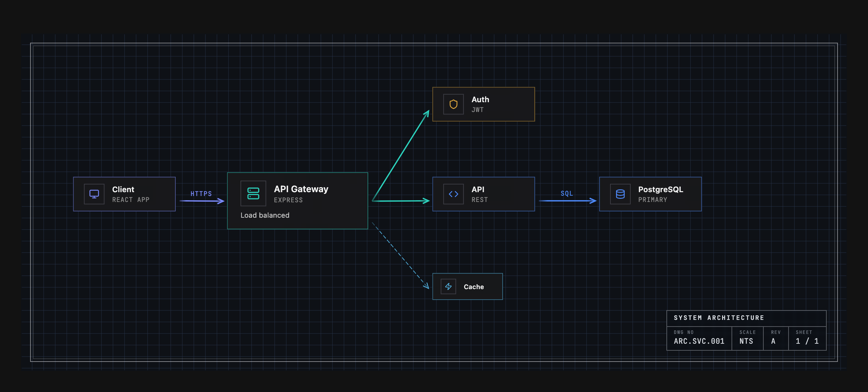Click the SQL arrow to PostgreSQL
The image size is (868, 392).
tap(567, 201)
